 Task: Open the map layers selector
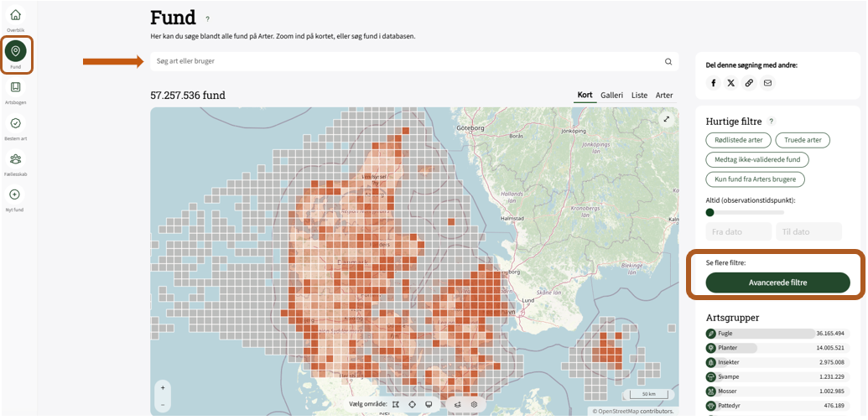[458, 404]
